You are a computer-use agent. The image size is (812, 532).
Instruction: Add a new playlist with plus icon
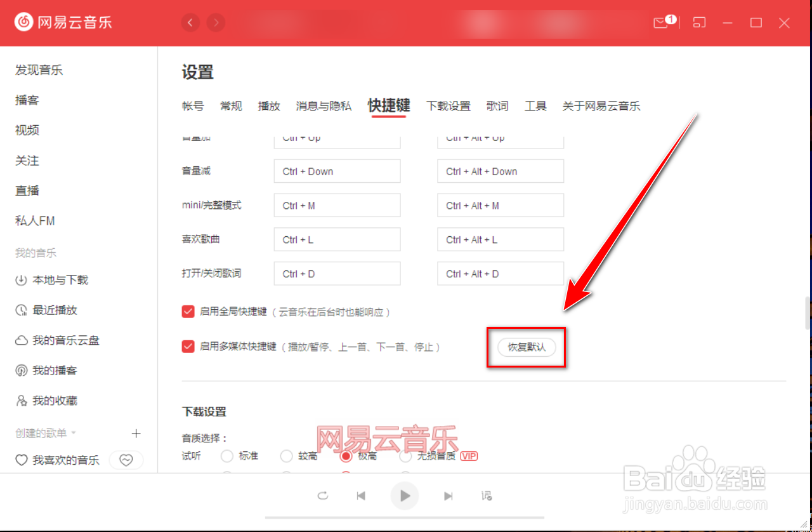pyautogui.click(x=136, y=434)
